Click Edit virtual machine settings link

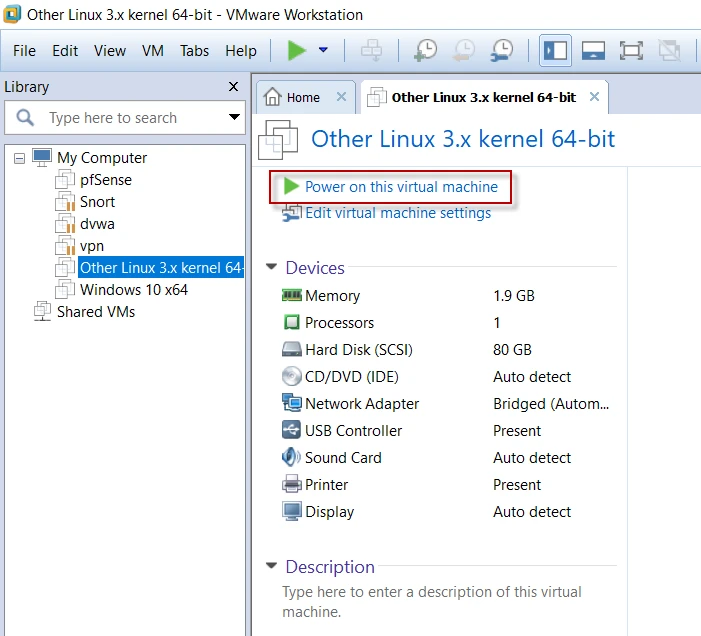[397, 213]
